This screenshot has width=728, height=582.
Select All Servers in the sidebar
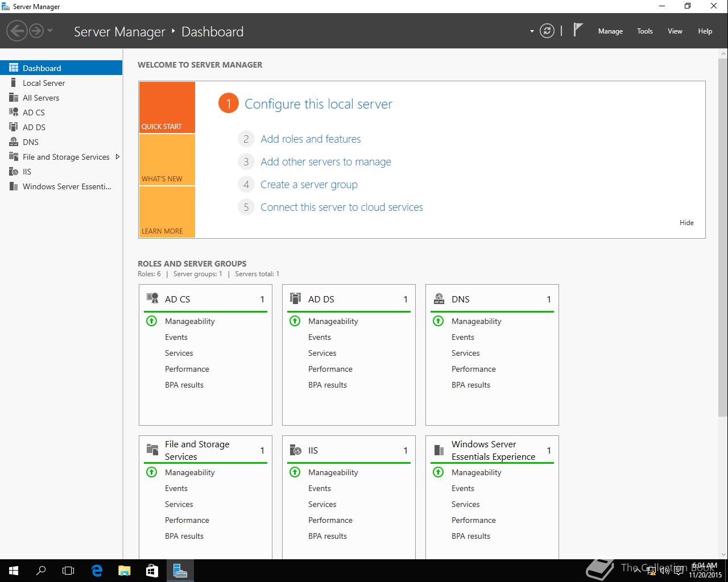pos(61,98)
